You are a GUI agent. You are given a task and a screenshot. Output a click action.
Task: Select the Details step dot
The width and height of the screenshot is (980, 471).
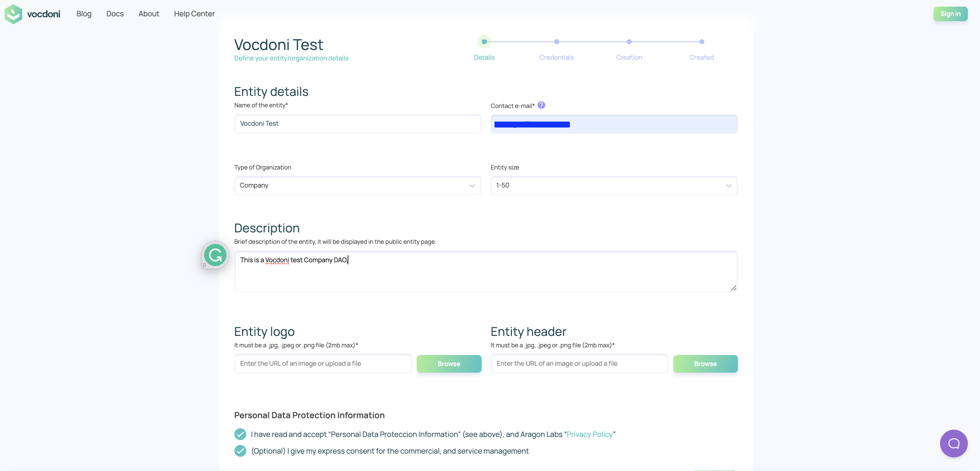[484, 42]
